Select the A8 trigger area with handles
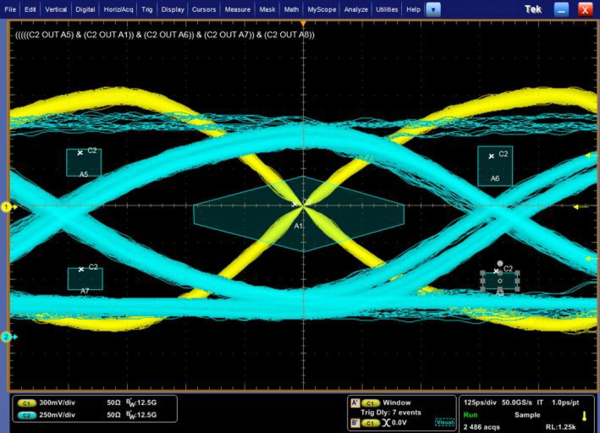Viewport: 600px width, 433px height. 499,281
